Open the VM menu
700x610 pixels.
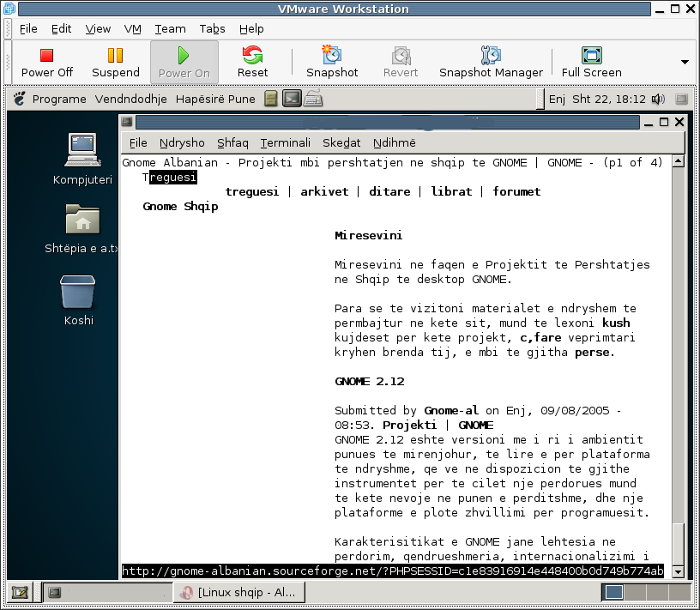[x=133, y=29]
